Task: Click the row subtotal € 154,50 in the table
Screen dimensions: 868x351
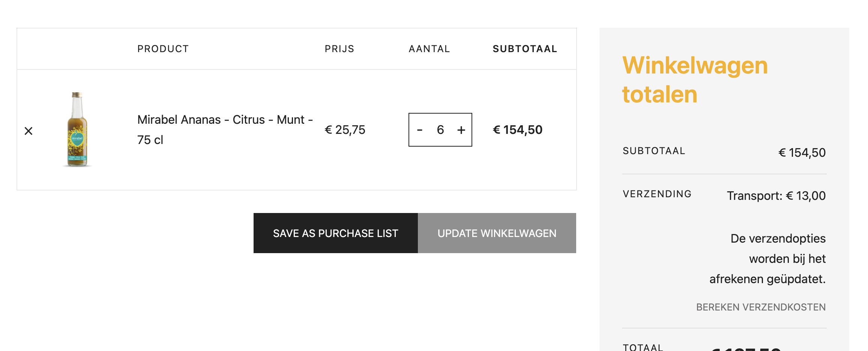Action: (518, 130)
